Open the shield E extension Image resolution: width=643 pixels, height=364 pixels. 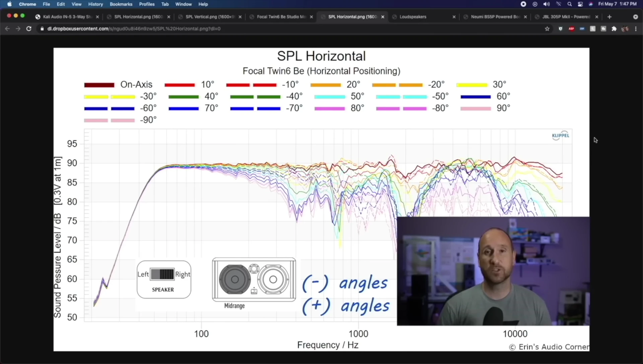[x=561, y=29]
